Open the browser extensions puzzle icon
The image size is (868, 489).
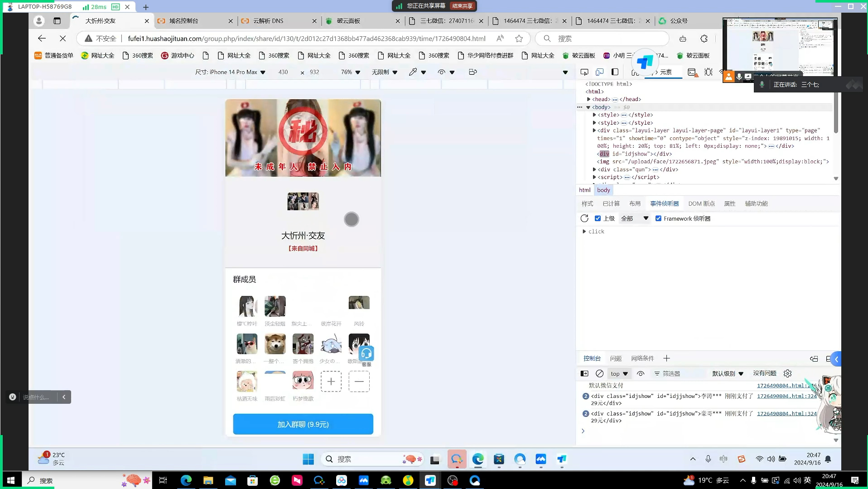tap(704, 39)
